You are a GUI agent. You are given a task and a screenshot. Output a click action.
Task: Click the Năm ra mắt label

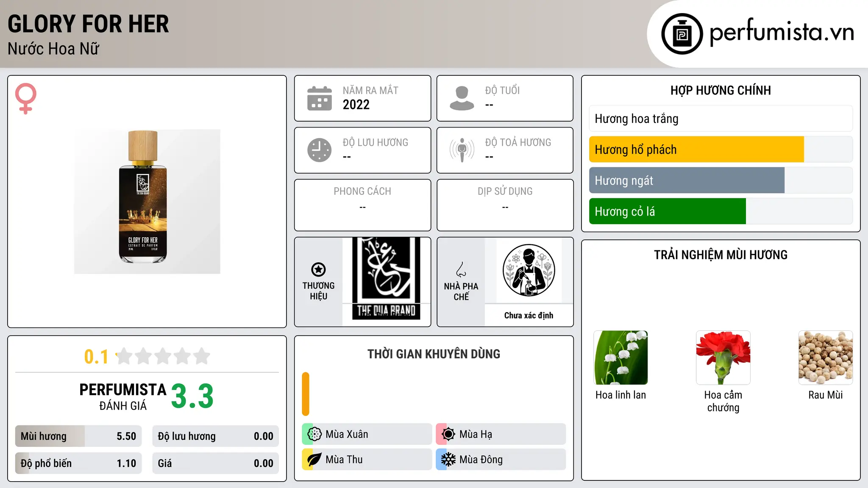(370, 90)
